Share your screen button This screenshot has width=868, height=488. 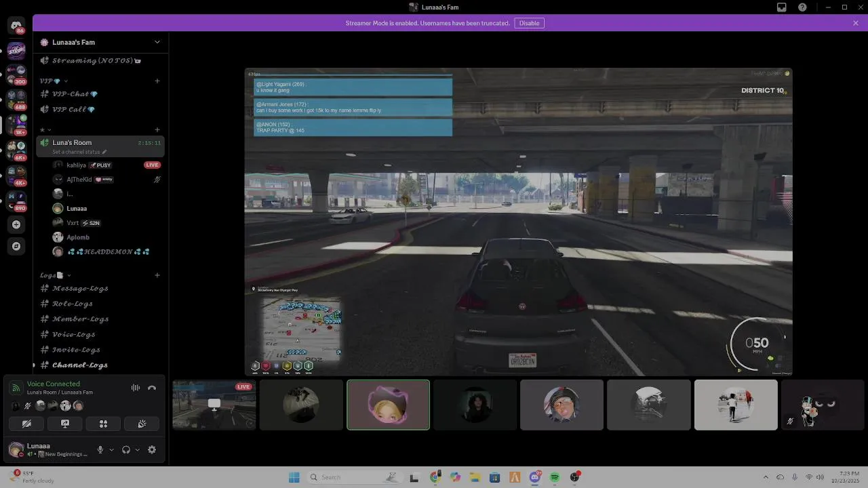[x=65, y=424]
